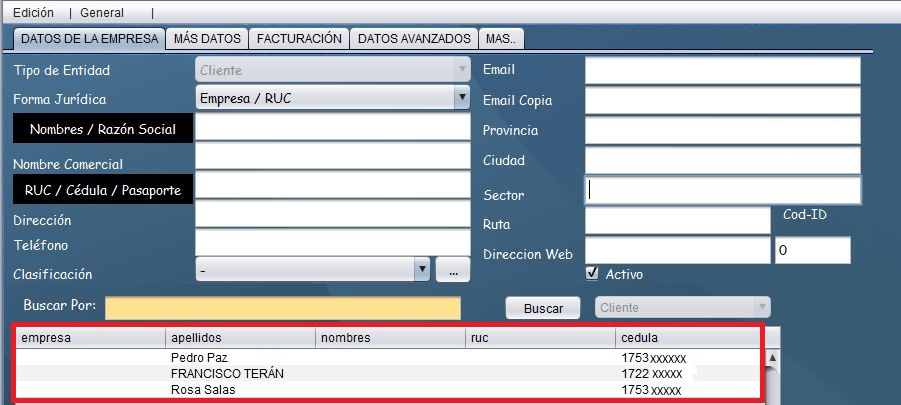This screenshot has height=405, width=901.
Task: Open the General menu
Action: (x=102, y=13)
